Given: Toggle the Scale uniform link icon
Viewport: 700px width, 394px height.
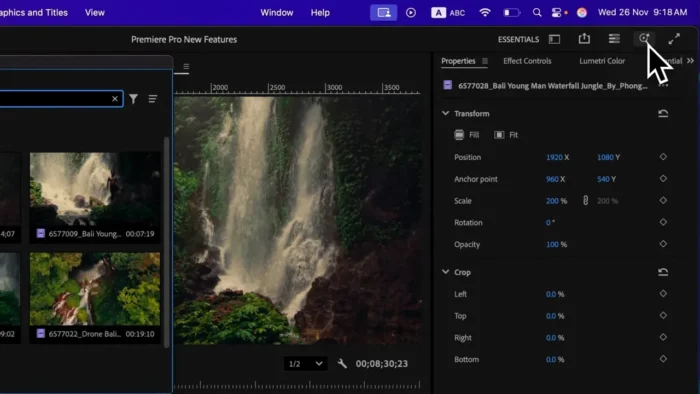Looking at the screenshot, I should click(x=585, y=200).
